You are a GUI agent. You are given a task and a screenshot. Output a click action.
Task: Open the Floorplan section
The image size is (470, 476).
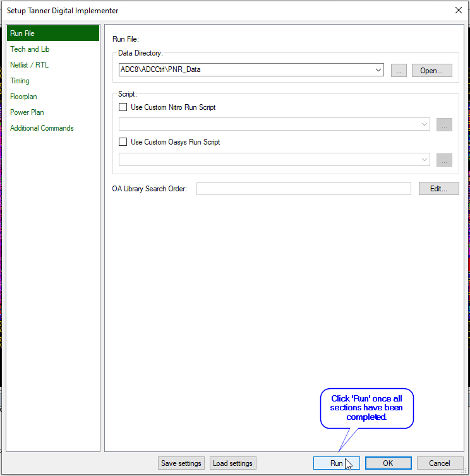[x=23, y=97]
